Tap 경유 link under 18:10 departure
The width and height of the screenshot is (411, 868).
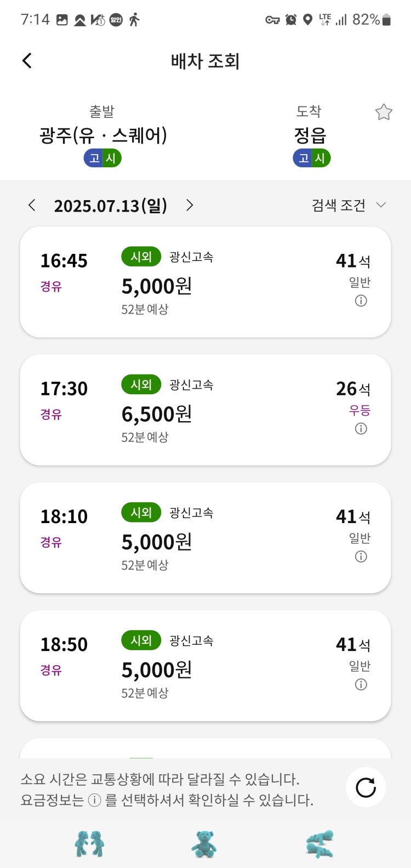point(51,542)
